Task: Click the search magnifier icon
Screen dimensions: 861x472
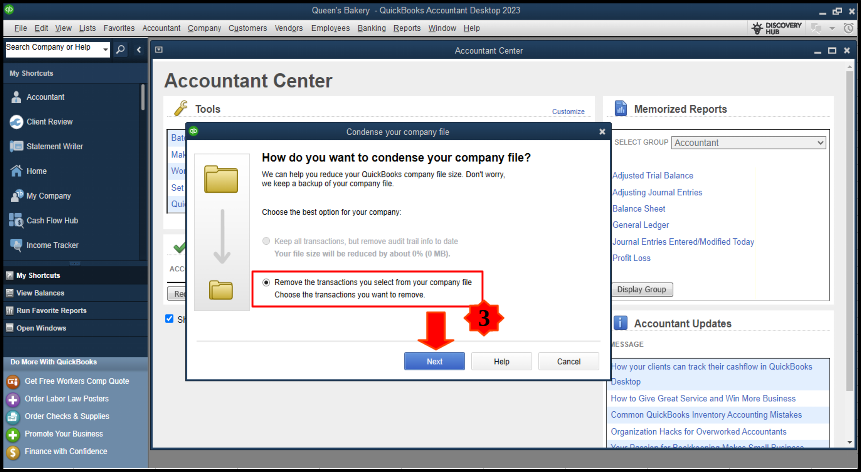Action: [x=120, y=49]
